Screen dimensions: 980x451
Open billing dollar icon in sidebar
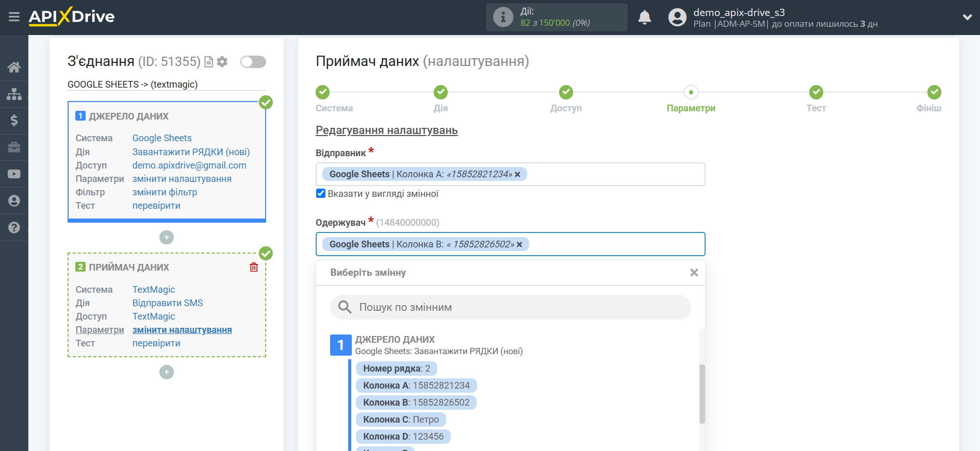[x=14, y=121]
